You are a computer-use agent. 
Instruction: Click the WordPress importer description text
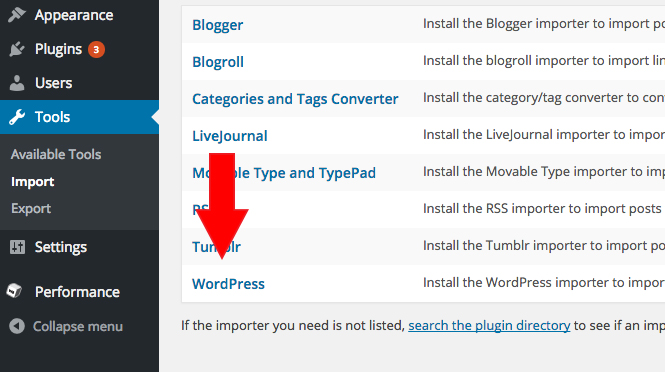[x=544, y=282]
